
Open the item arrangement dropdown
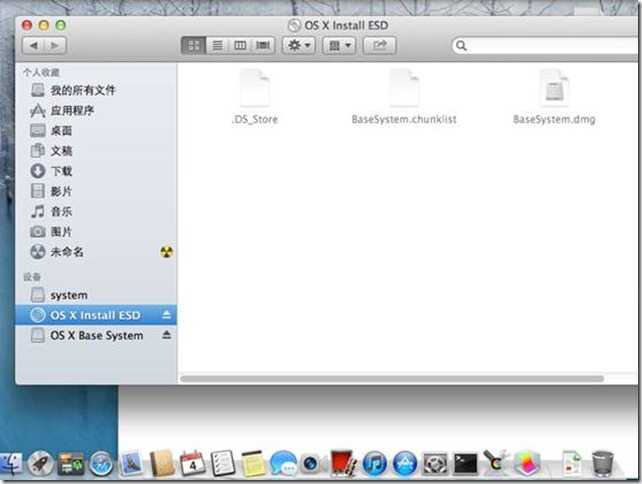[x=339, y=45]
